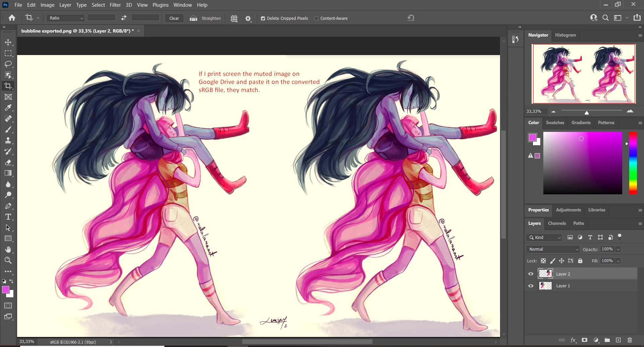Open the Crop tool preset picker arrow
This screenshot has height=347, width=644.
[x=38, y=18]
